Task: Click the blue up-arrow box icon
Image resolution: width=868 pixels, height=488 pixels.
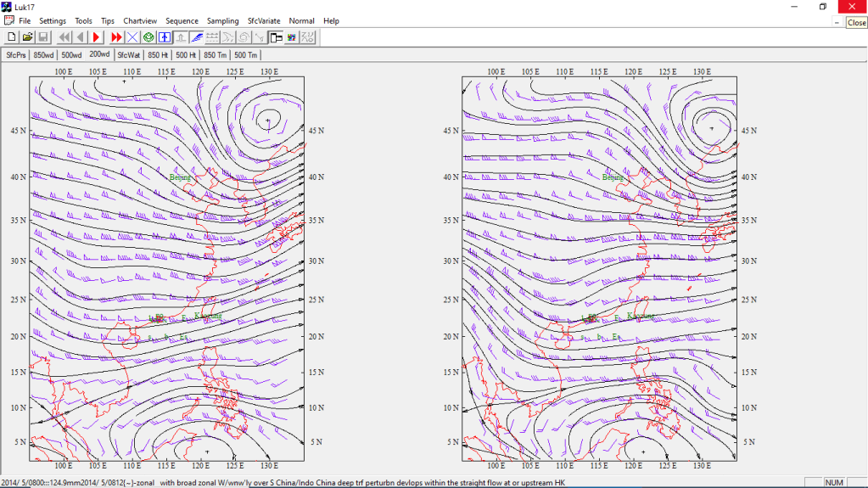Action: tap(165, 37)
